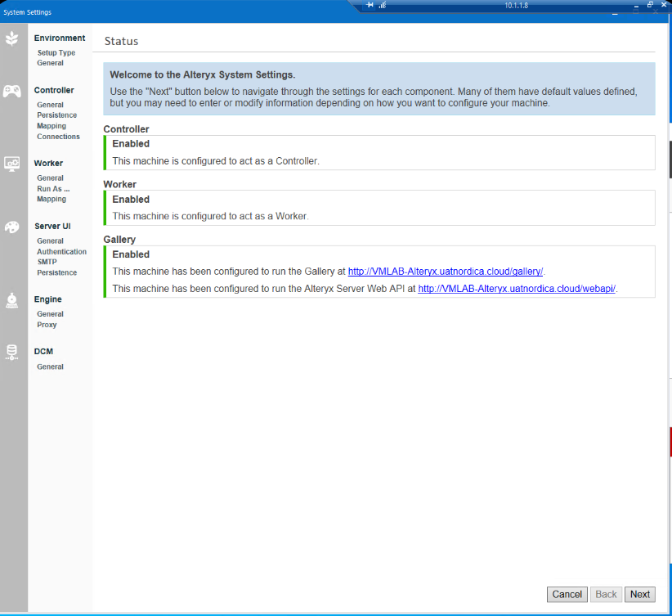Open the Engine section heading
672x616 pixels.
pyautogui.click(x=48, y=299)
